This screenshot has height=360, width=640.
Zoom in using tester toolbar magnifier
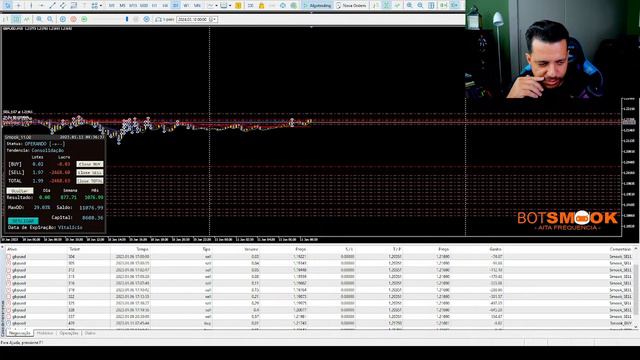click(39, 19)
